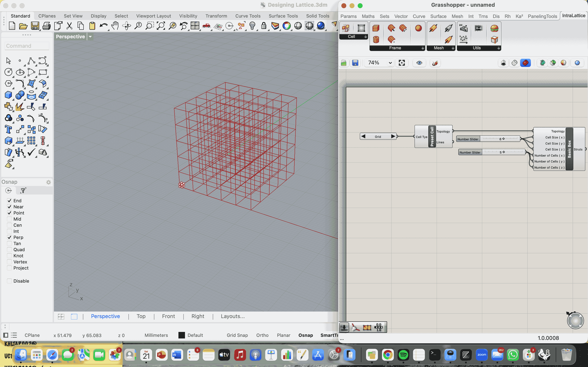Screen dimensions: 588x367
Task: Click Grasshopper save file icon
Action: [355, 63]
